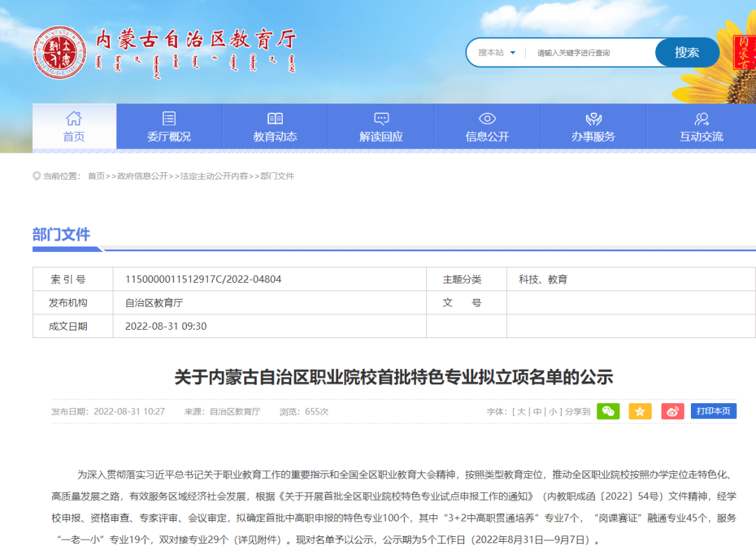Click the 信息公开 eye icon
The height and width of the screenshot is (546, 756).
[x=487, y=118]
